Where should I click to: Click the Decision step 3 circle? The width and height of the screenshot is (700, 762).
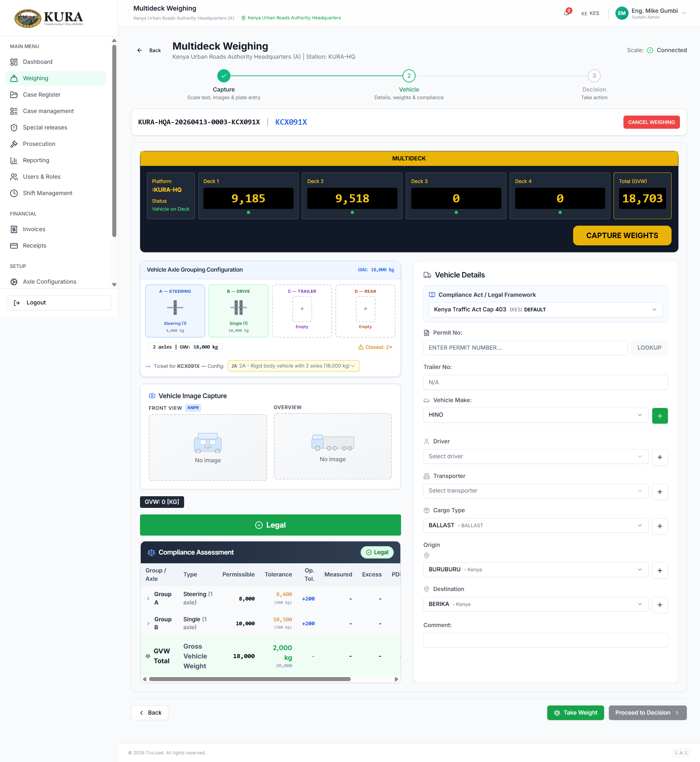click(x=594, y=76)
